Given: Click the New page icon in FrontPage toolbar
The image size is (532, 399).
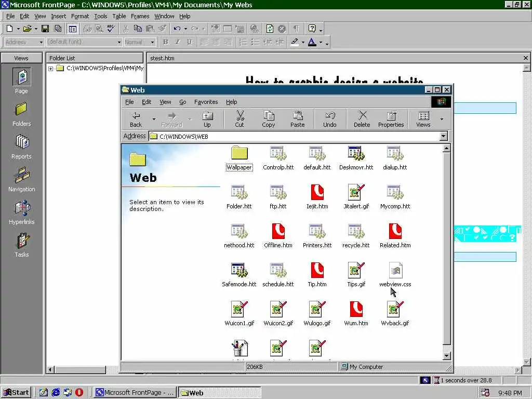Looking at the screenshot, I should (x=10, y=29).
